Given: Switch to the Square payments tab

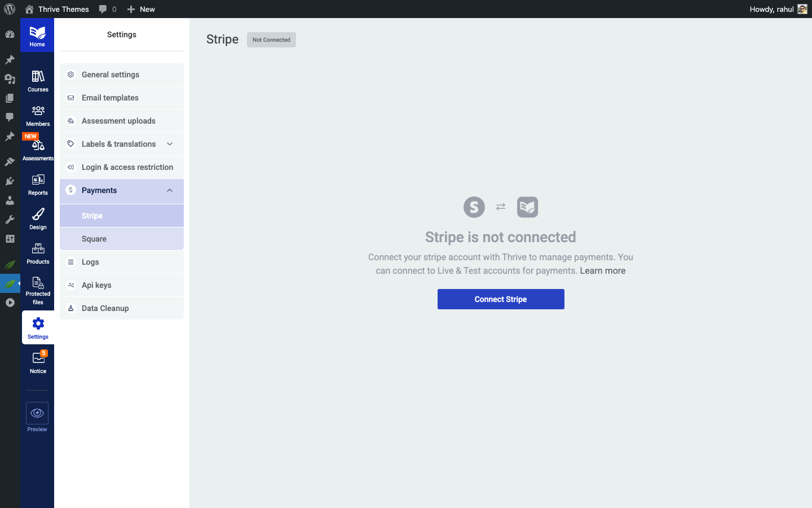Looking at the screenshot, I should coord(121,238).
